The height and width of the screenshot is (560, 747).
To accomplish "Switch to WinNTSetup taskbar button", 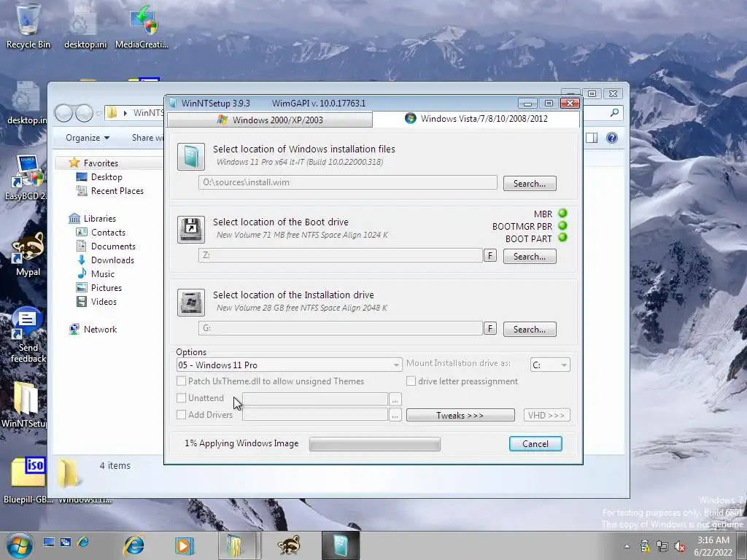I will [x=341, y=545].
